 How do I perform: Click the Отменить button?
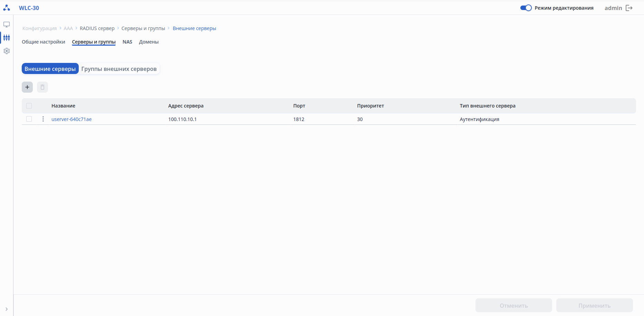coord(513,306)
